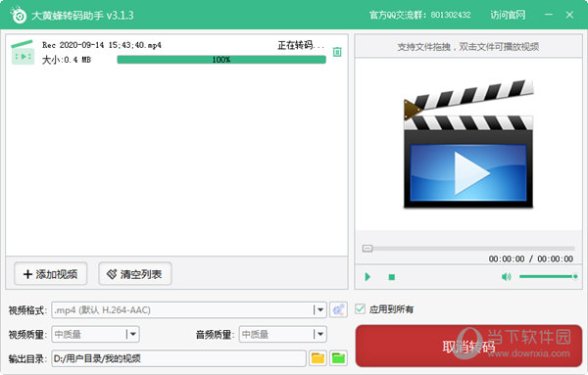588x375 pixels.
Task: Open the 音频质量 dropdown
Action: (319, 334)
